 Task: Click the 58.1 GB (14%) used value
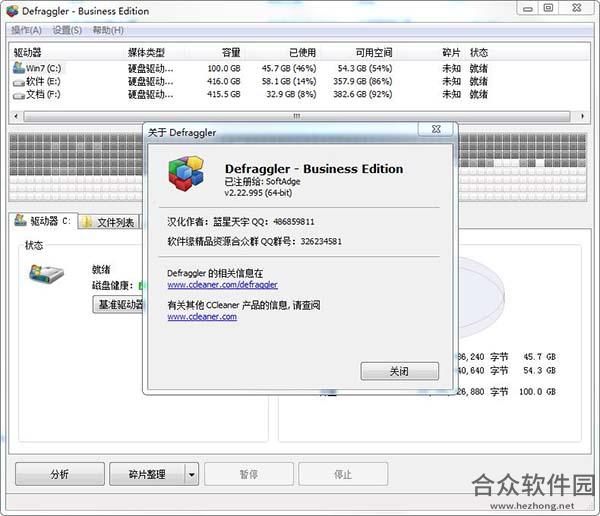(x=289, y=82)
